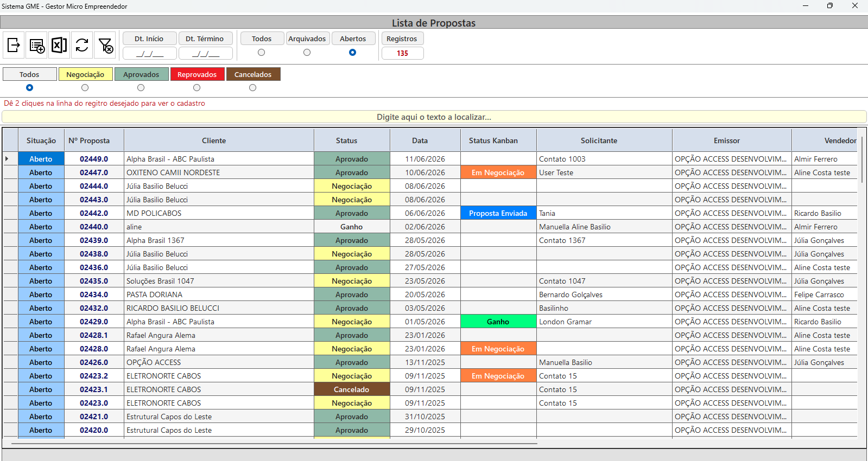Select radio under 'Negociação' status filter
868x461 pixels.
tap(85, 88)
